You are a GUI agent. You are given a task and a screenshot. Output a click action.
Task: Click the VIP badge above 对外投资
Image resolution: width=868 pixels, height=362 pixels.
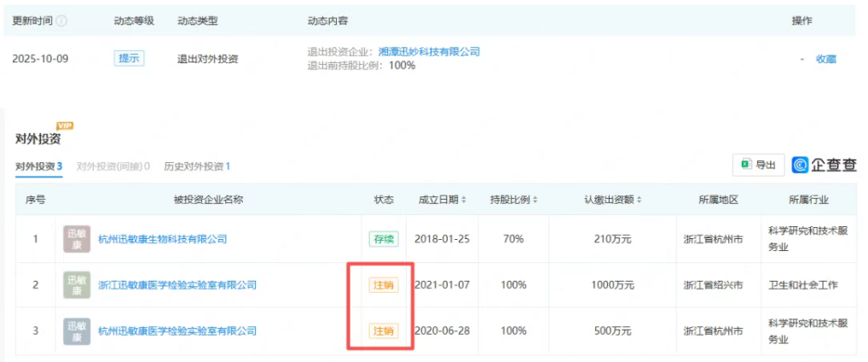(65, 126)
